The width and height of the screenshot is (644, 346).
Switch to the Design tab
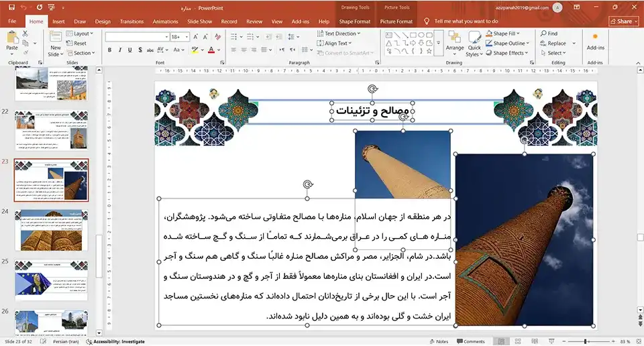[103, 21]
